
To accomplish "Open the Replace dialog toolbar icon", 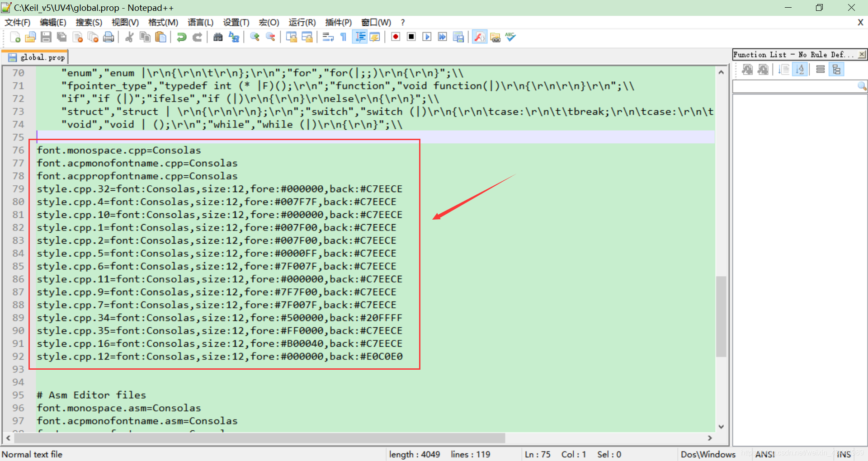I will pyautogui.click(x=234, y=38).
